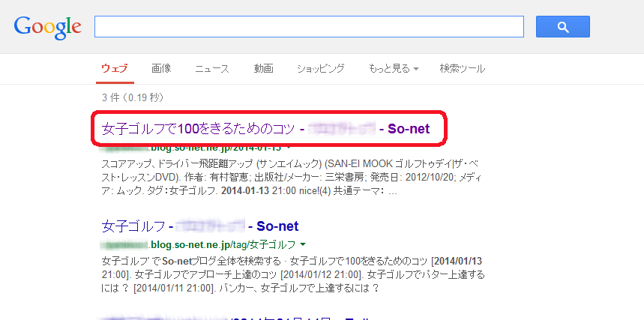The height and width of the screenshot is (320, 644).
Task: Click the result count text 3 件 (0.19 秒)
Action: [133, 97]
